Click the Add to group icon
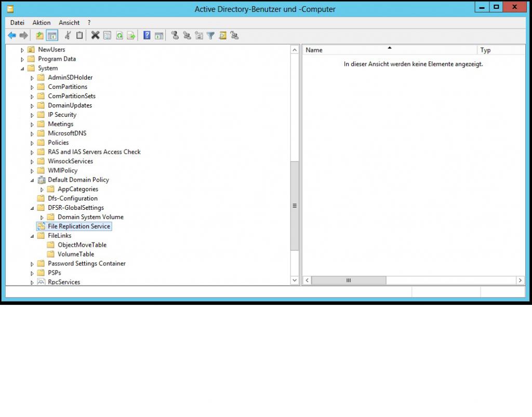The image size is (532, 417). click(x=234, y=35)
